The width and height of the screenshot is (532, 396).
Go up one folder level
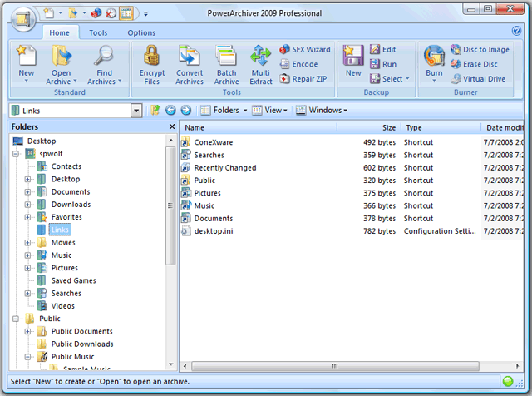point(155,111)
